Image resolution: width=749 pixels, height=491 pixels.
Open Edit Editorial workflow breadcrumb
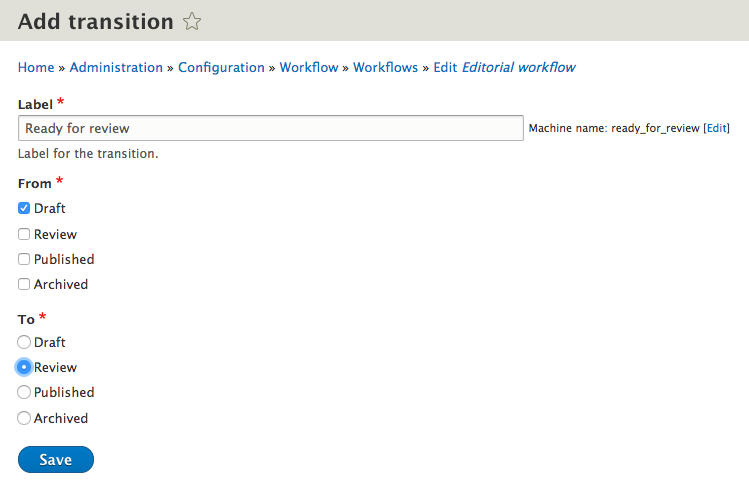(x=504, y=67)
